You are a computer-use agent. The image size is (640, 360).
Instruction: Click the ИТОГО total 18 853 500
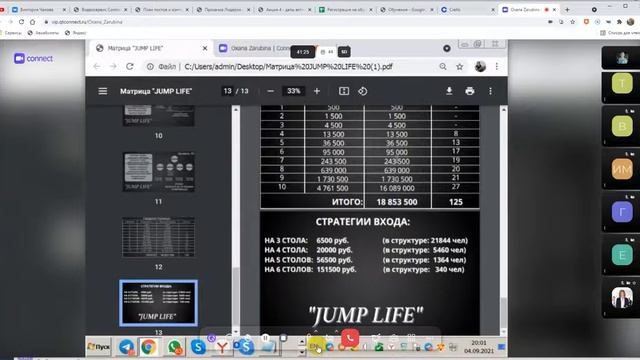pyautogui.click(x=397, y=202)
